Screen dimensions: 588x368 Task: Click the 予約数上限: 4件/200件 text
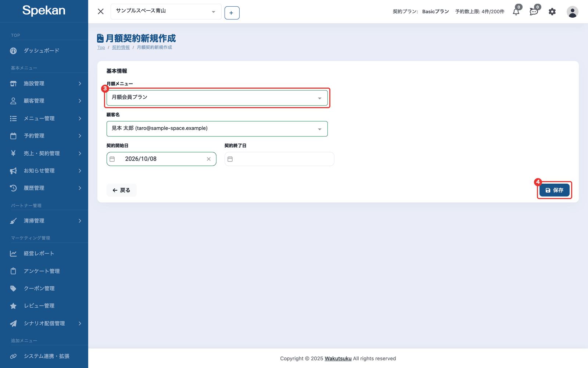pyautogui.click(x=480, y=11)
